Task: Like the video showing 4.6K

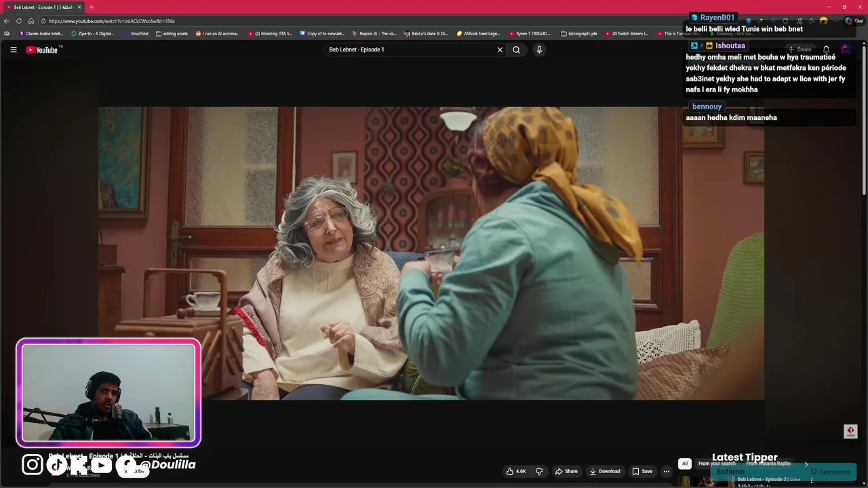Action: (516, 471)
